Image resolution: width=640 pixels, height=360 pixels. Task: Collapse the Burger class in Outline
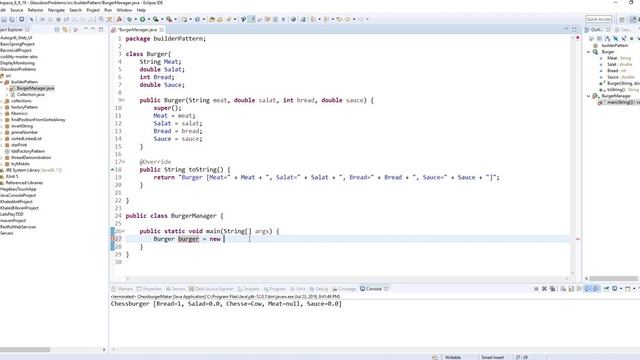click(x=589, y=52)
